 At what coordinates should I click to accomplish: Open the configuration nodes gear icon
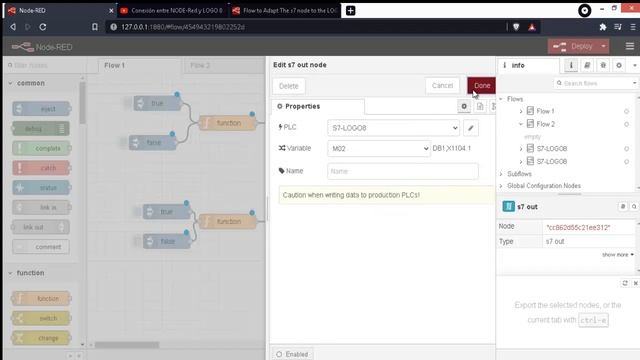tap(619, 65)
